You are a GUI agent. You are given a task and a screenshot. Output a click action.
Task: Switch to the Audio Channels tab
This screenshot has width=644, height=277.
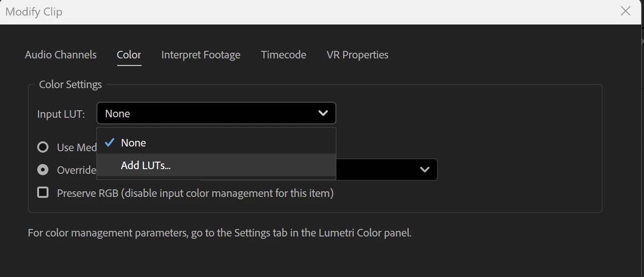pyautogui.click(x=61, y=55)
